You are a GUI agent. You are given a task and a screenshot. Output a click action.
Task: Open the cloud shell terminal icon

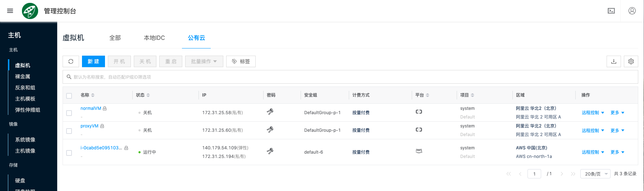[x=611, y=11]
